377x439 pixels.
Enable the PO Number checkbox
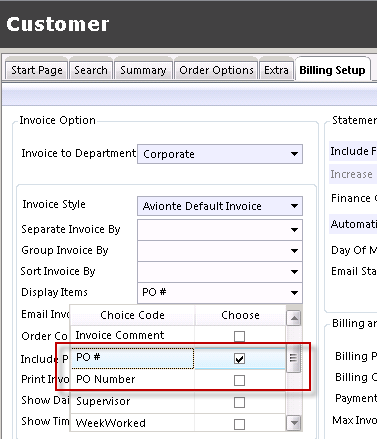coord(239,380)
